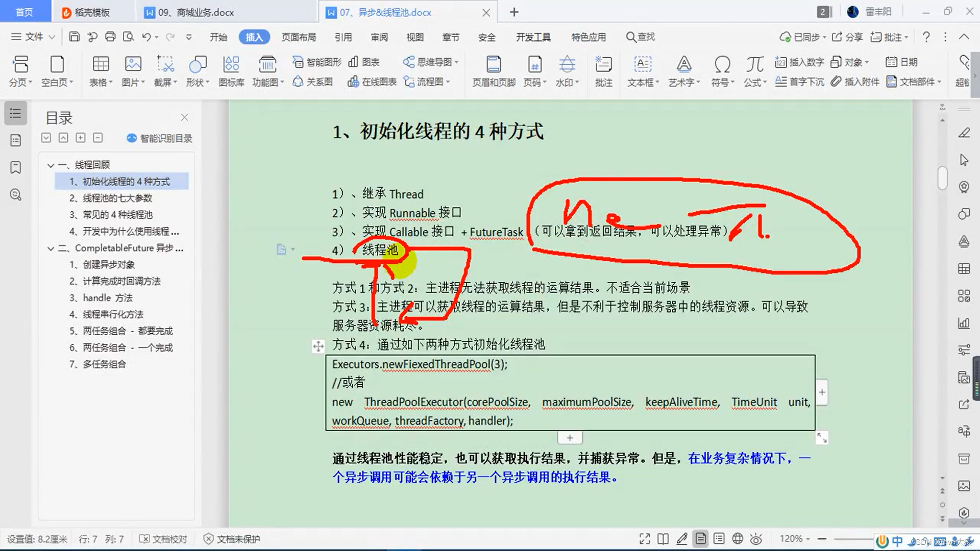Click the print icon in quick toolbar
The image size is (980, 551).
coord(110,37)
